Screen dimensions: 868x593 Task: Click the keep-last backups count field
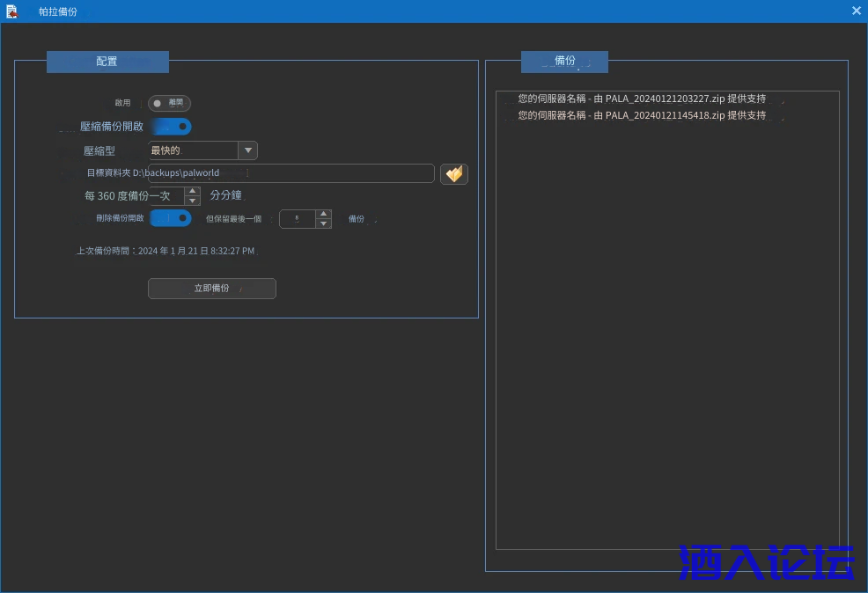(x=297, y=219)
